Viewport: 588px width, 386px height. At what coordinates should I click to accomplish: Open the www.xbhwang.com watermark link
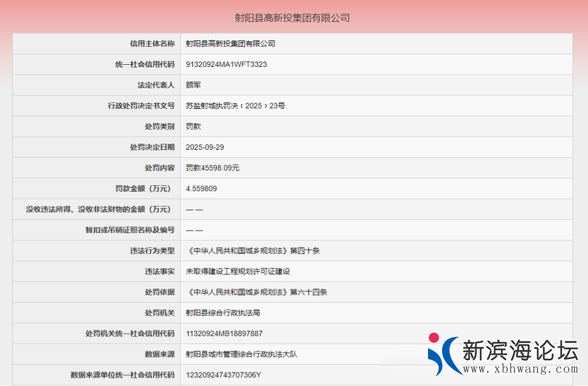pyautogui.click(x=520, y=369)
